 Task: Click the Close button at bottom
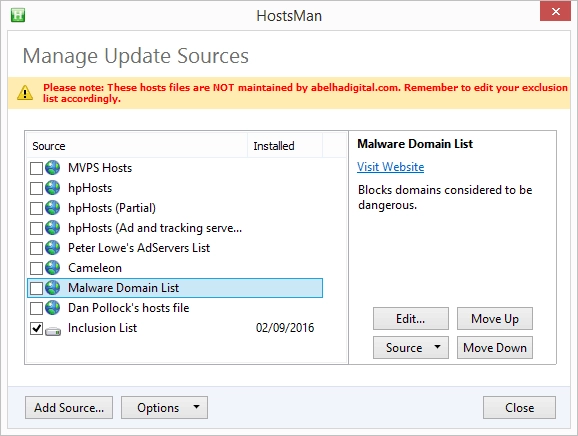519,408
